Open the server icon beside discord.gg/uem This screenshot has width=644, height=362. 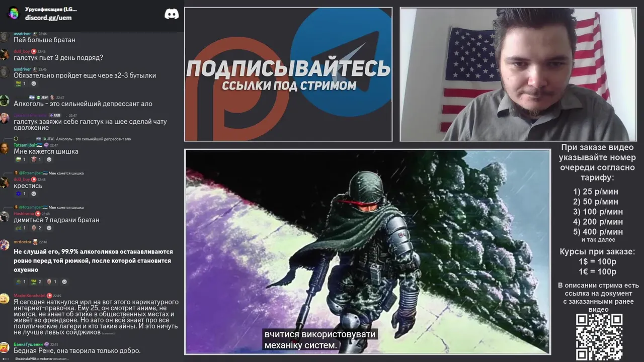click(x=14, y=14)
